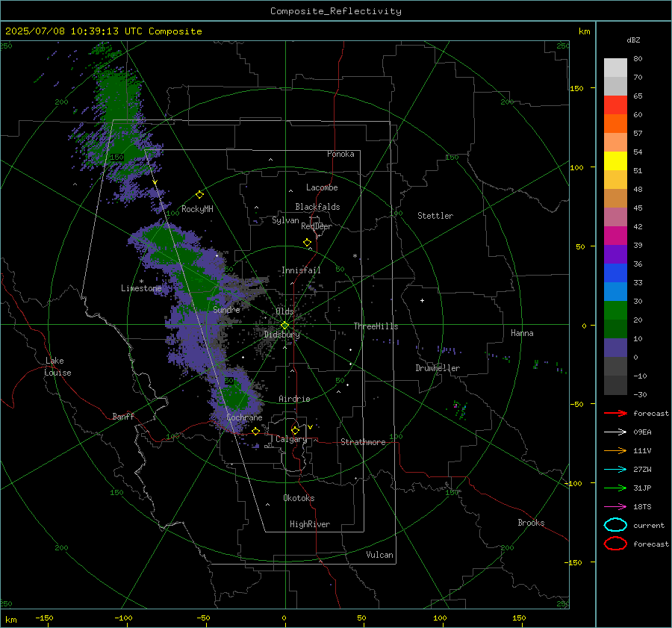Viewport: 672px width, 628px height.
Task: Click the orange 111V arrow legend icon
Action: tap(615, 450)
